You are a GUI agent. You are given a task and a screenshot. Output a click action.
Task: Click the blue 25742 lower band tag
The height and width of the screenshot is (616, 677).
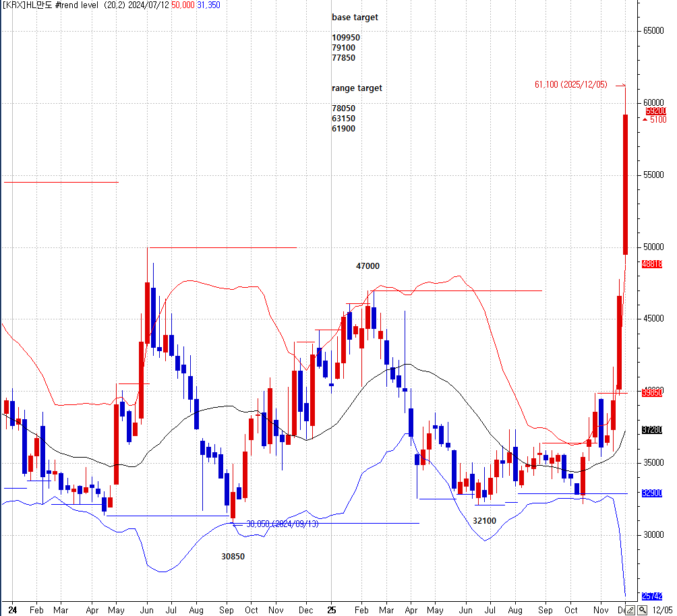coord(652,596)
